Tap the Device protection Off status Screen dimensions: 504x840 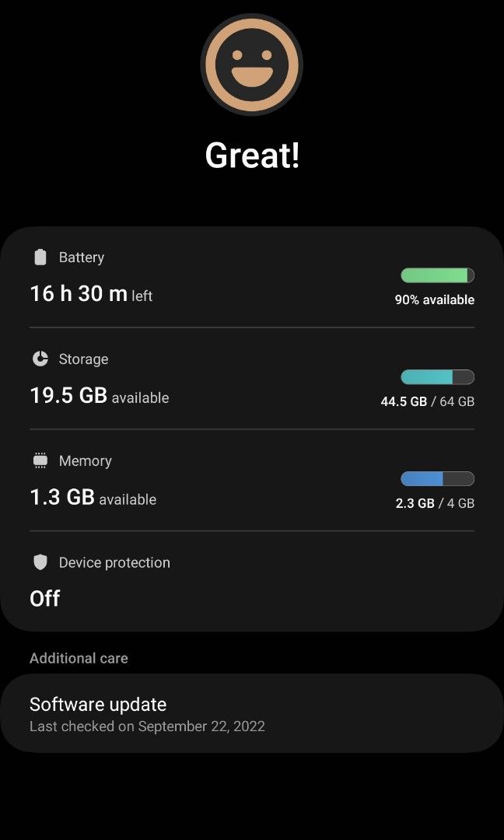45,598
